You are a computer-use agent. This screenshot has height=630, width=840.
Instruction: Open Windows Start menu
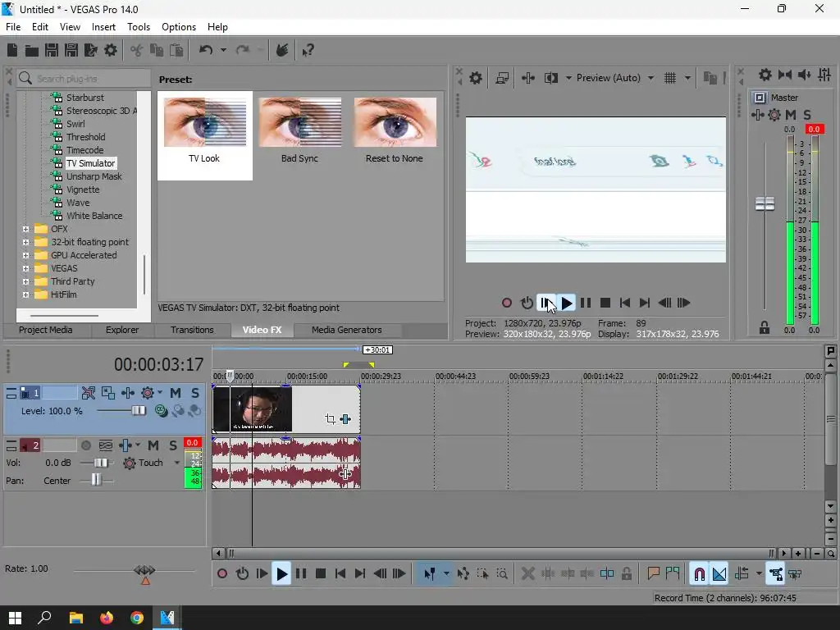point(15,618)
